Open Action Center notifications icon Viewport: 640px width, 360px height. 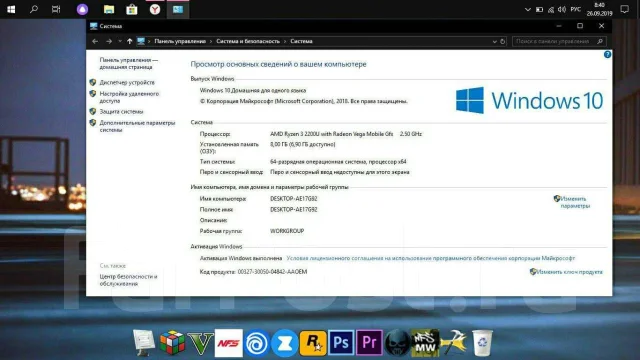(624, 9)
